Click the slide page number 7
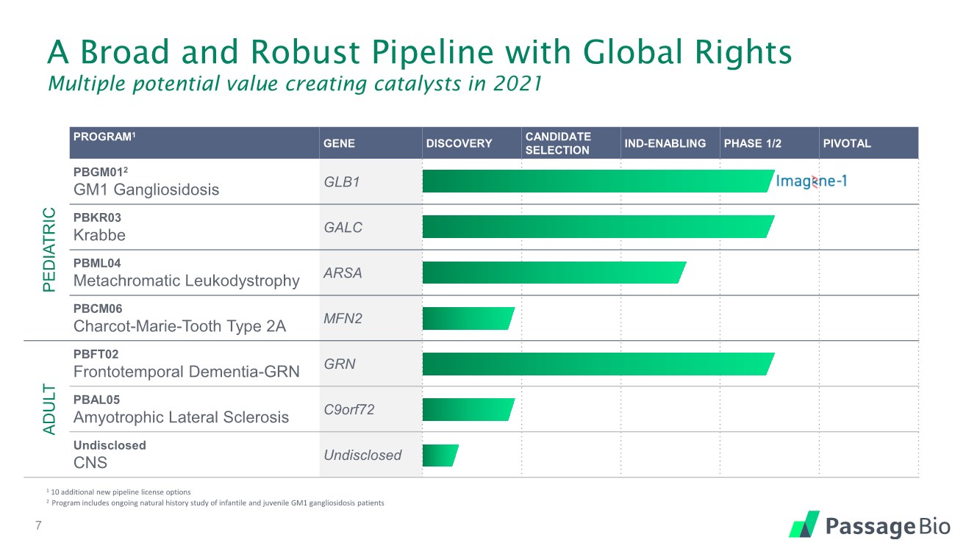 pos(37,526)
